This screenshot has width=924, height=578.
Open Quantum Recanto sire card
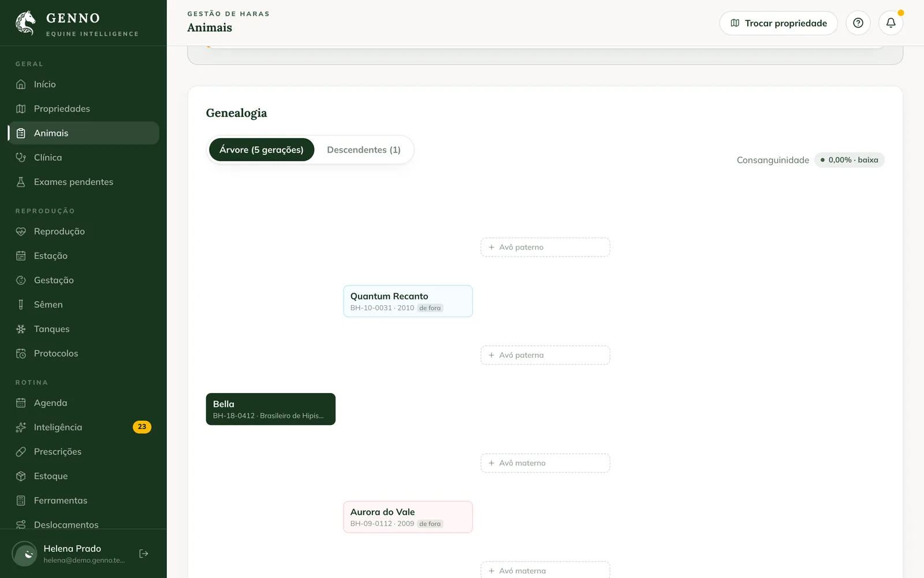pyautogui.click(x=408, y=301)
